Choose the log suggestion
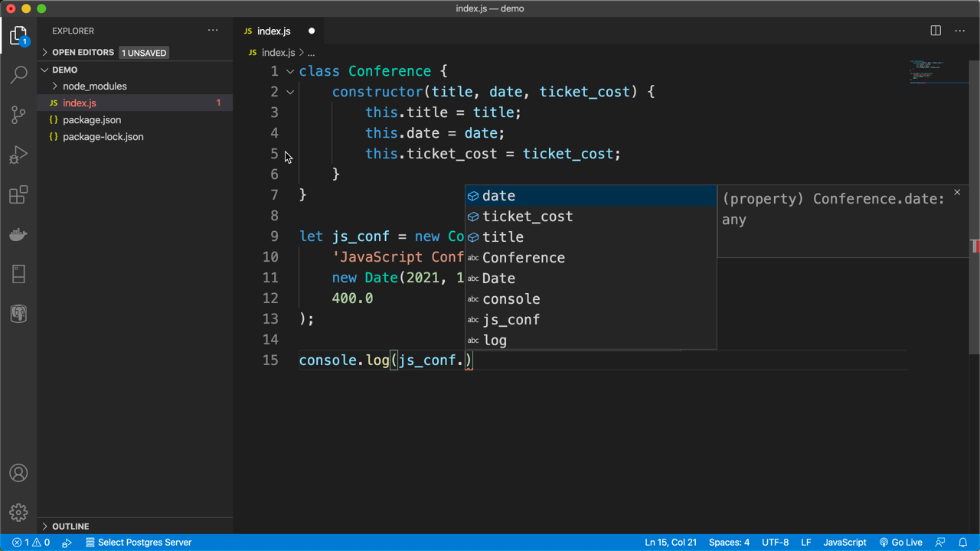This screenshot has height=551, width=980. (590, 341)
